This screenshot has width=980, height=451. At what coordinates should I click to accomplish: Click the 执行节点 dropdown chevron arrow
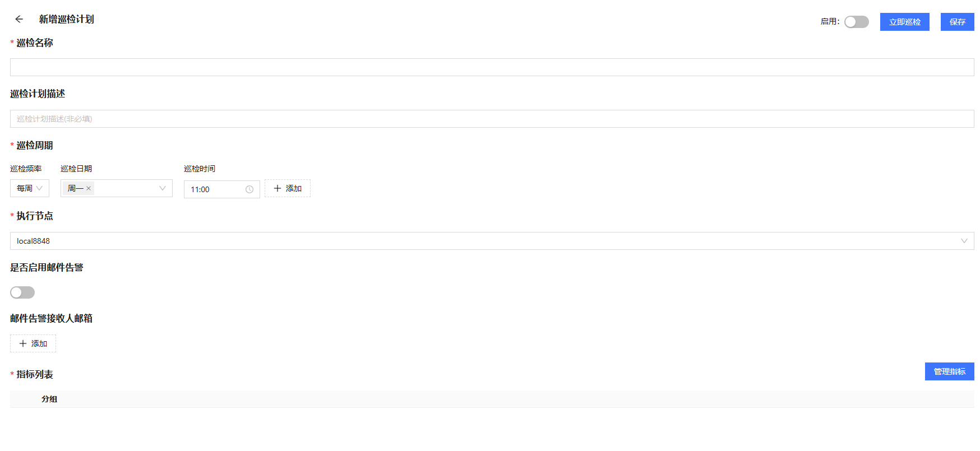tap(964, 241)
